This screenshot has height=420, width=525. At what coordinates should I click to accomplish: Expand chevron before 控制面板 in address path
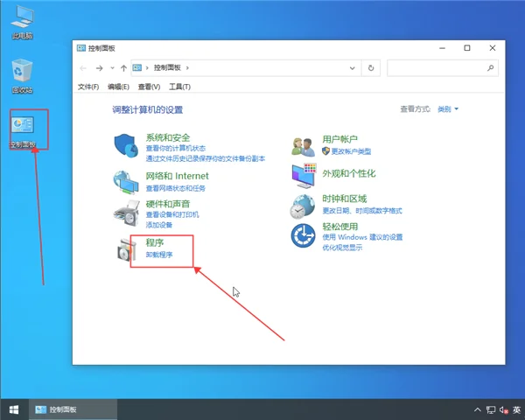pos(147,68)
